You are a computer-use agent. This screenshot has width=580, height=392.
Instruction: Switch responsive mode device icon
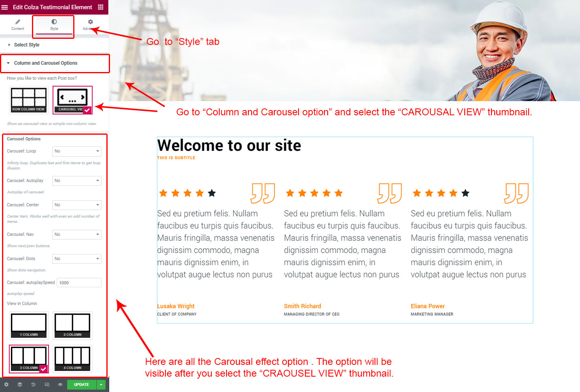[x=47, y=384]
